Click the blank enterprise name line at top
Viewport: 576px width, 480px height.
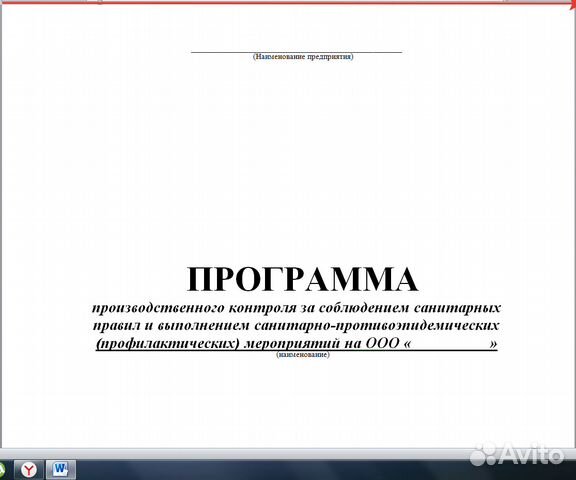[296, 52]
